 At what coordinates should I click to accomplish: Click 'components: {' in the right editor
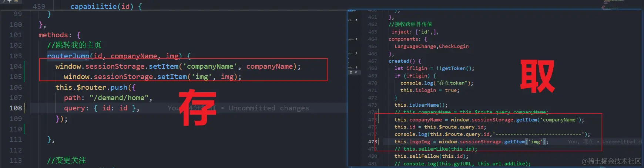pos(408,39)
